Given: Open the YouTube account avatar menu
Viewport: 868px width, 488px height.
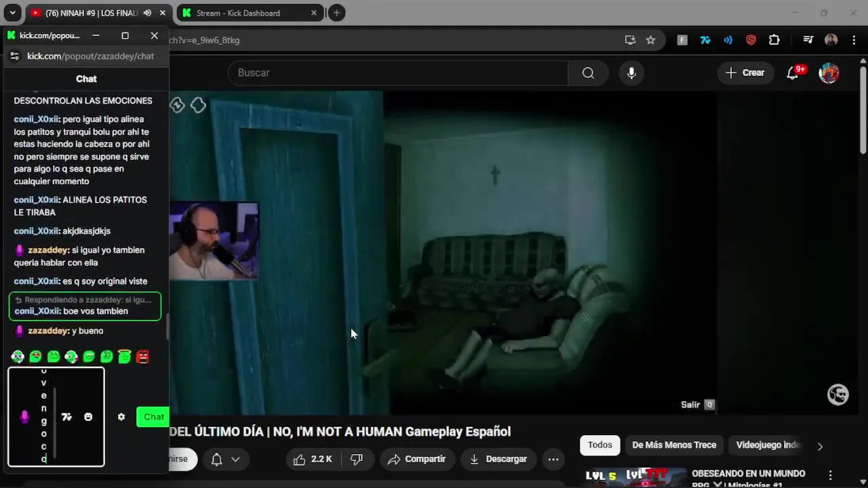Looking at the screenshot, I should (x=829, y=73).
